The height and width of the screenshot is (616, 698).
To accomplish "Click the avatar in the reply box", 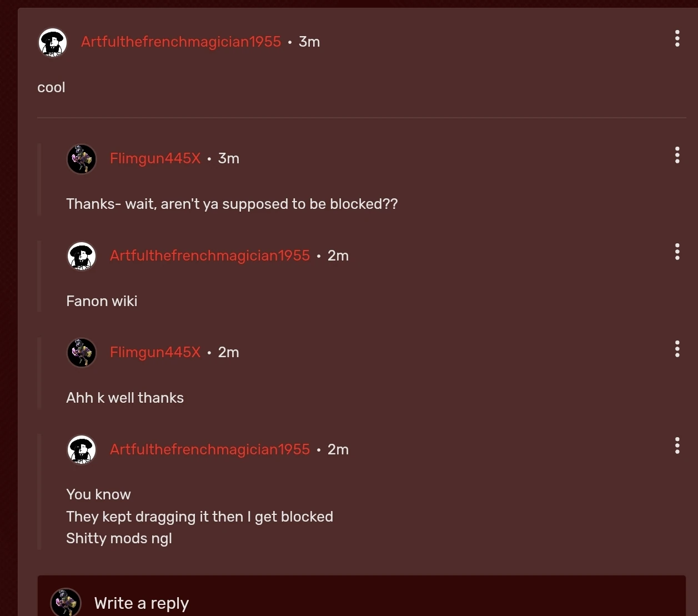I will click(x=66, y=602).
